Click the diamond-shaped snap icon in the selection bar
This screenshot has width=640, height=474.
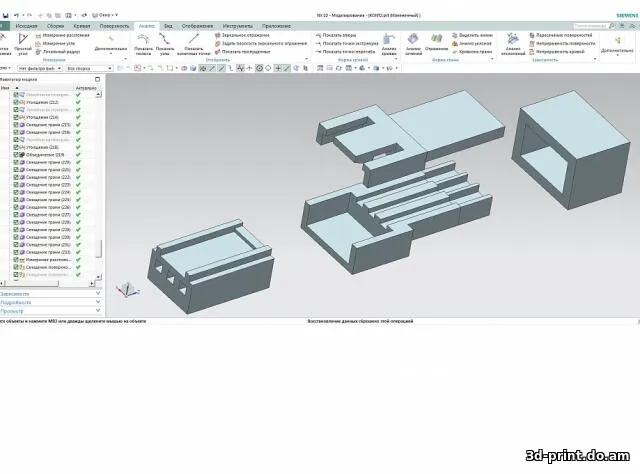point(268,68)
